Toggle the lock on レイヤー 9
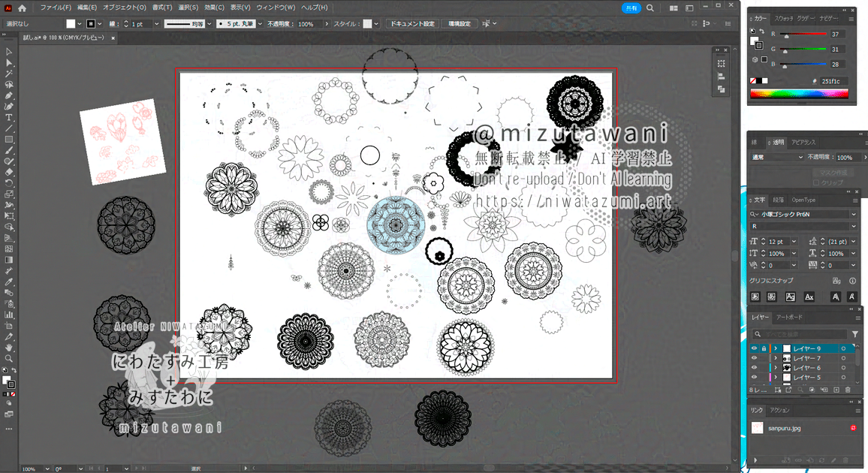 pyautogui.click(x=764, y=348)
